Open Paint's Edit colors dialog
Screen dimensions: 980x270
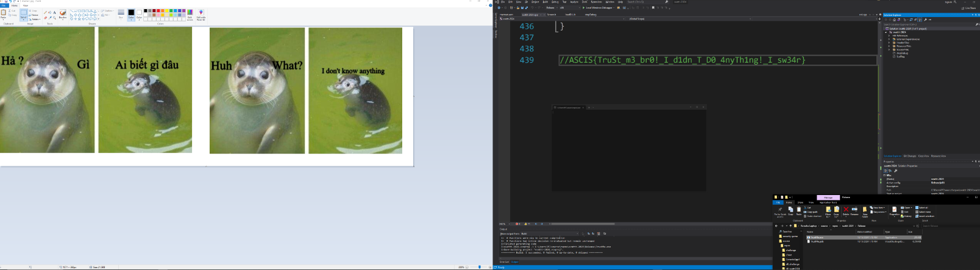190,13
